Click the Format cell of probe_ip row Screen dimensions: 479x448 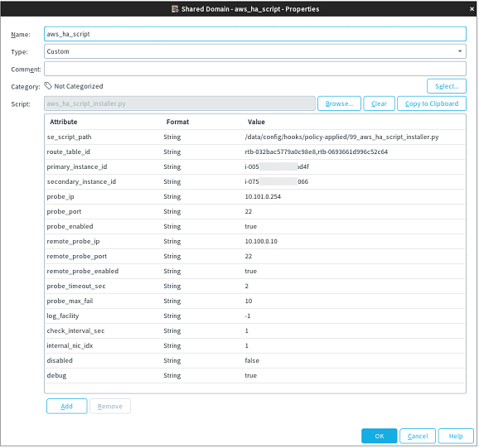172,197
